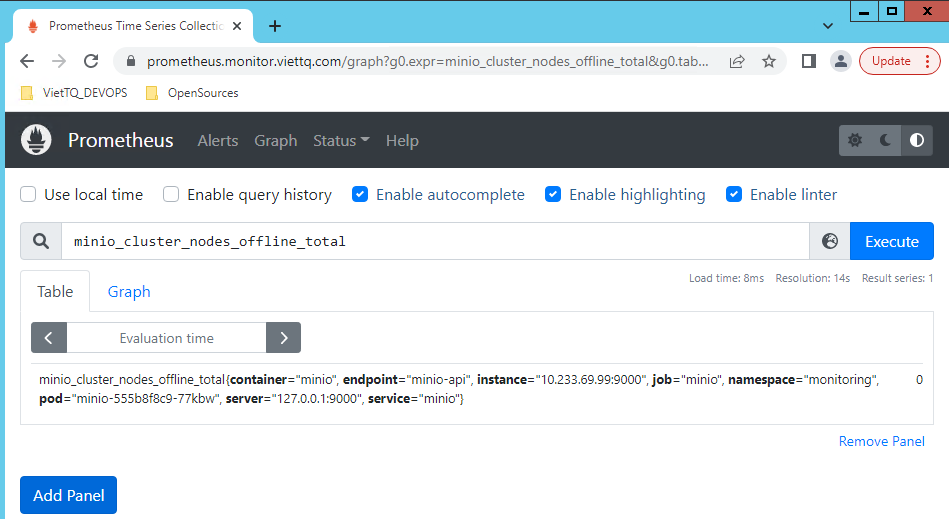
Task: Click the Prometheus torch logo icon
Action: pyautogui.click(x=37, y=140)
